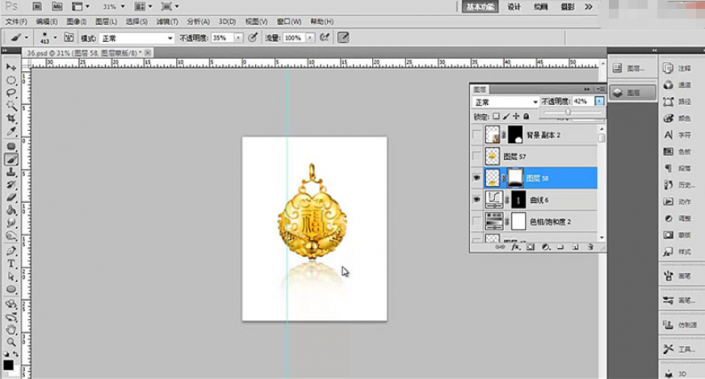
Task: Click the layer opacity slider handle
Action: 568,112
